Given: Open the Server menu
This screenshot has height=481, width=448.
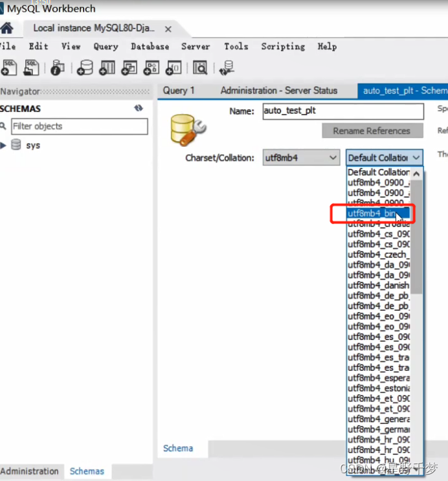Looking at the screenshot, I should 196,47.
